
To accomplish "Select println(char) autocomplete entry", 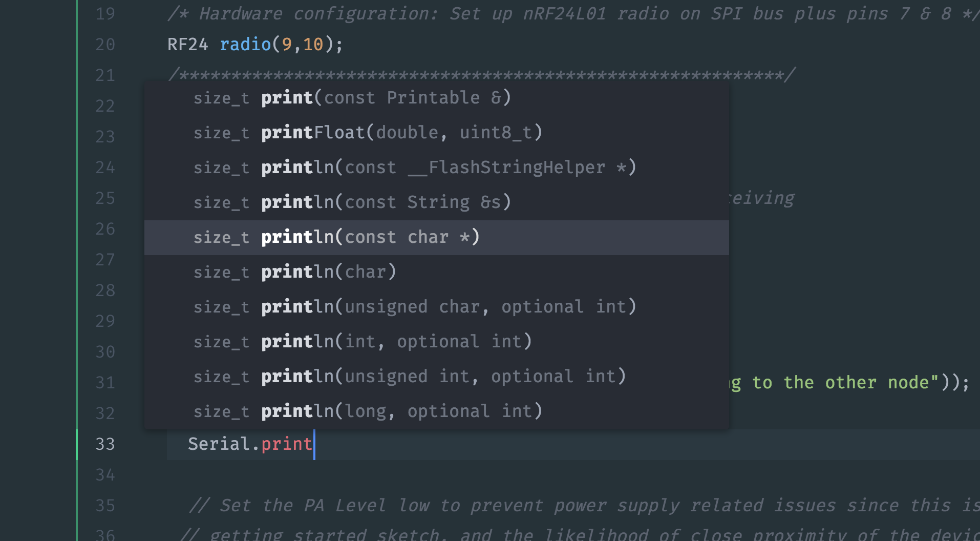I will point(436,272).
